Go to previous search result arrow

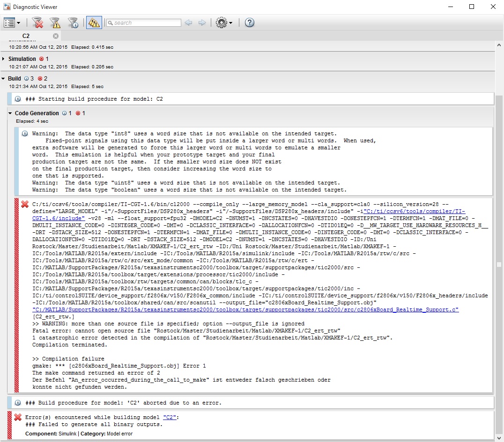click(x=188, y=22)
